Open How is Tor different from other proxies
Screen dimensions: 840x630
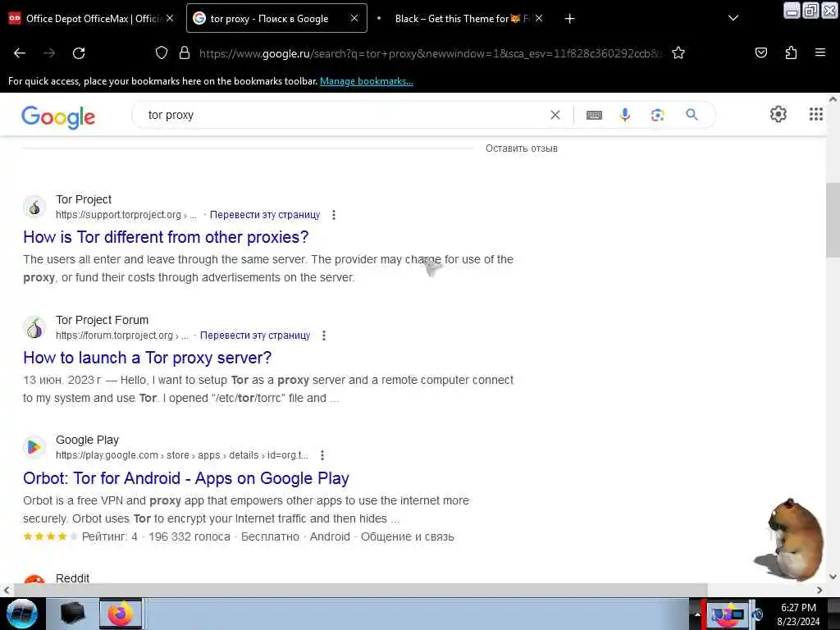[x=166, y=237]
